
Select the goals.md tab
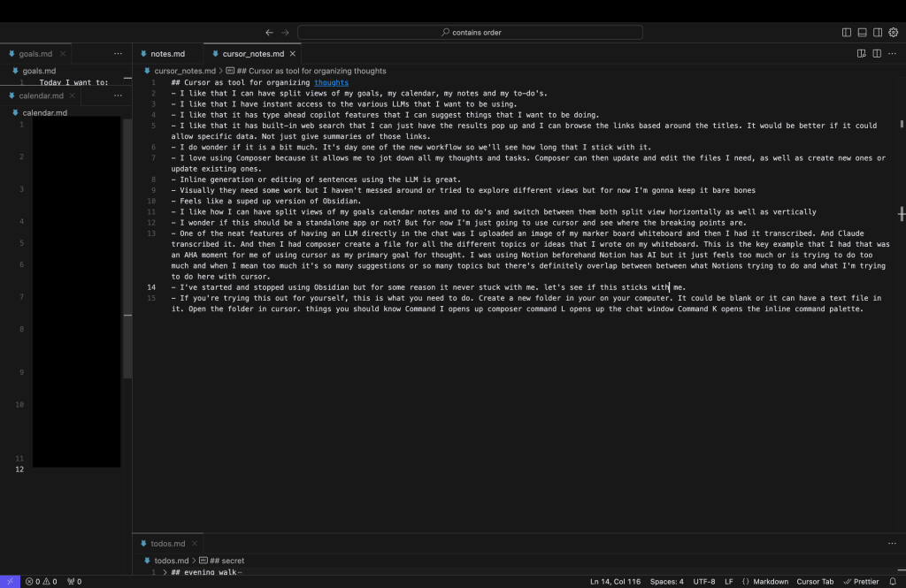click(x=35, y=54)
